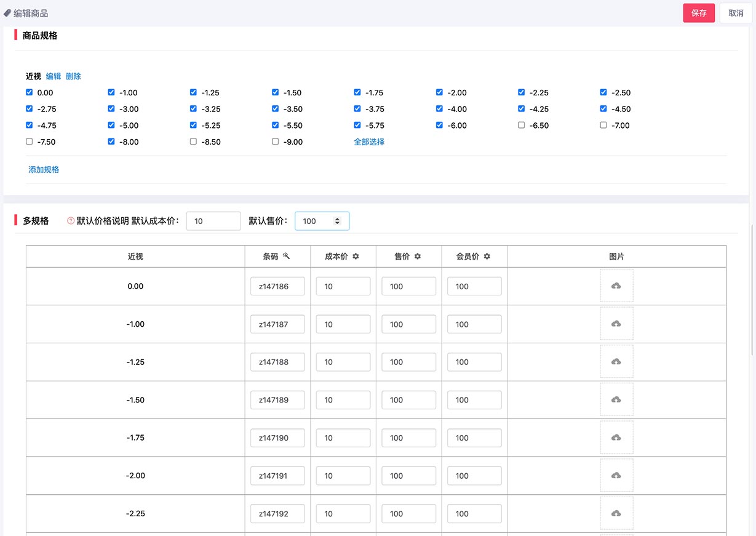Focus the 默认售价 input field
Screen dimensions: 756x536
pos(322,221)
